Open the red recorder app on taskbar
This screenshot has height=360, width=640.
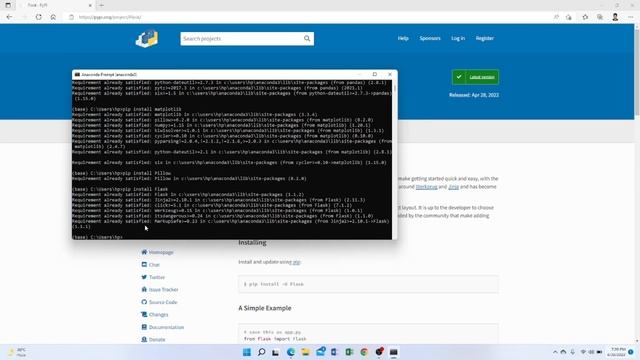(379, 351)
